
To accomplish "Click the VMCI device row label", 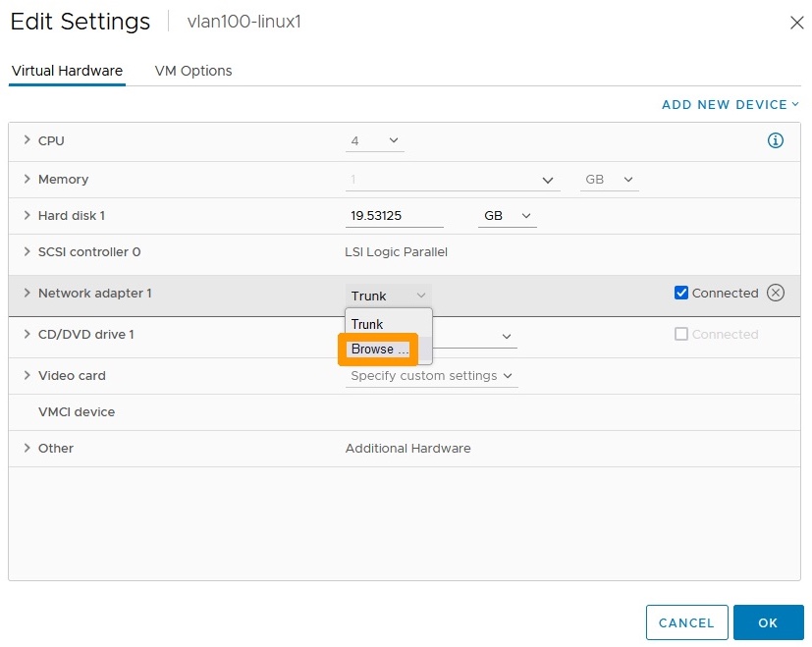I will (x=77, y=411).
